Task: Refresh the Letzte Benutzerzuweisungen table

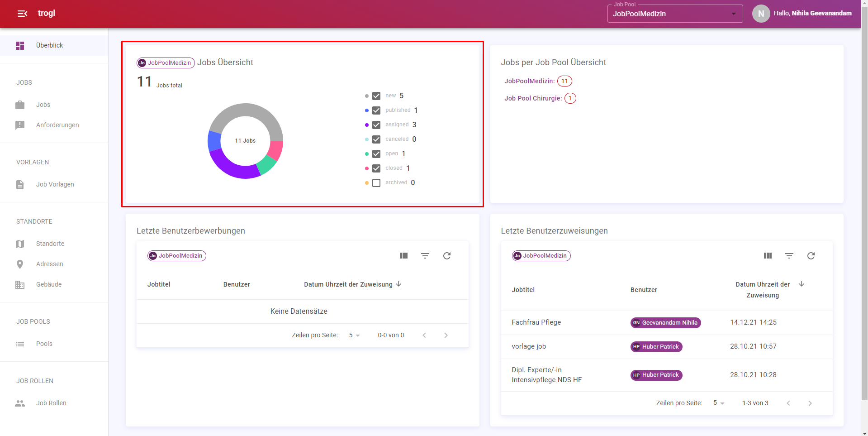Action: [x=811, y=256]
